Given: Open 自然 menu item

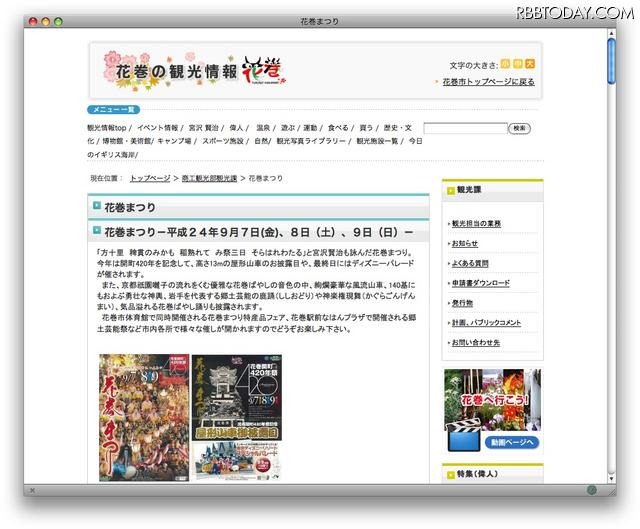Looking at the screenshot, I should [x=261, y=141].
